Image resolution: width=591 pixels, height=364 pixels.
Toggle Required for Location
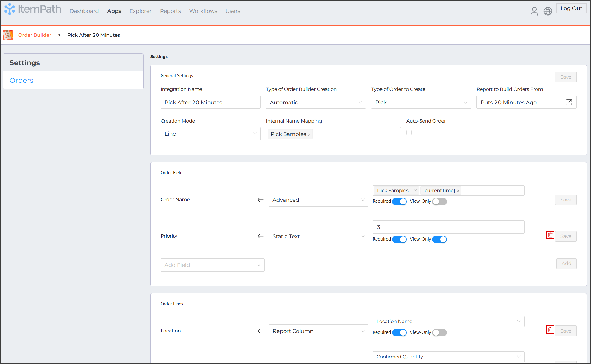pos(399,333)
